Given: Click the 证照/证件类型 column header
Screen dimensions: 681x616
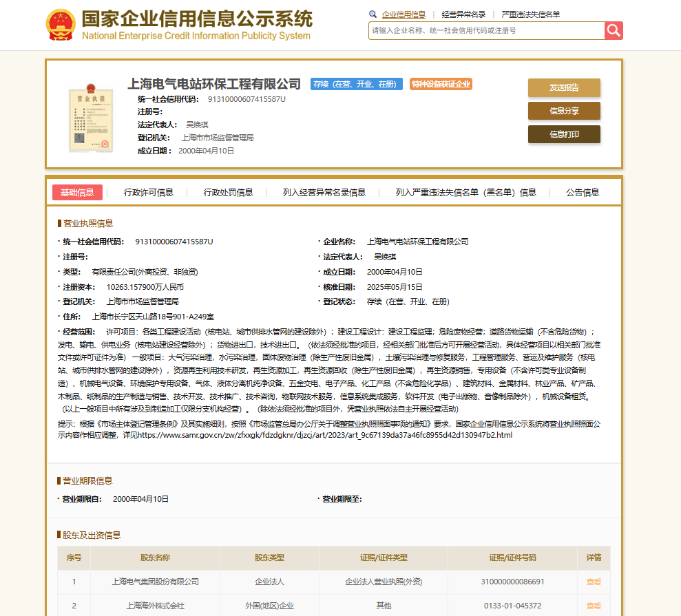Looking at the screenshot, I should [x=384, y=557].
